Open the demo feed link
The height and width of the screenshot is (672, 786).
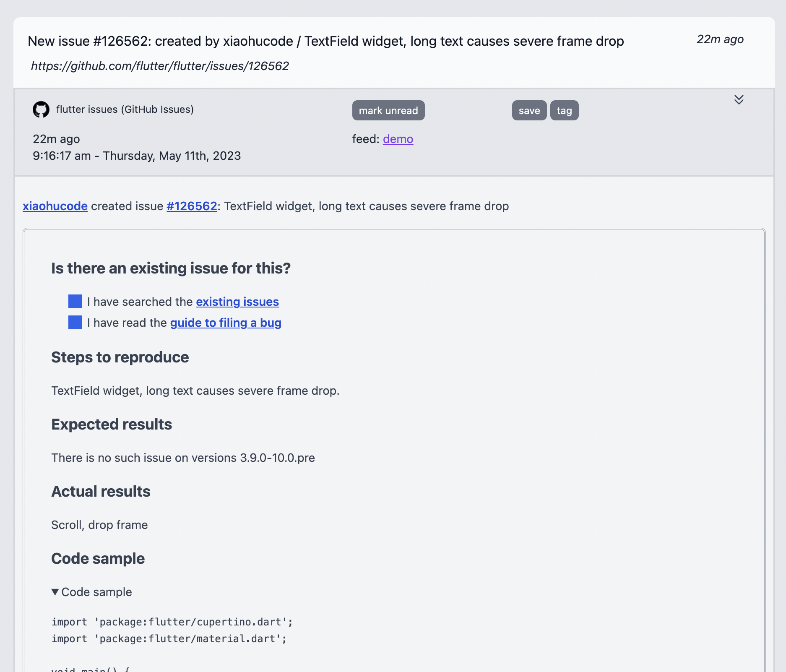pyautogui.click(x=398, y=139)
